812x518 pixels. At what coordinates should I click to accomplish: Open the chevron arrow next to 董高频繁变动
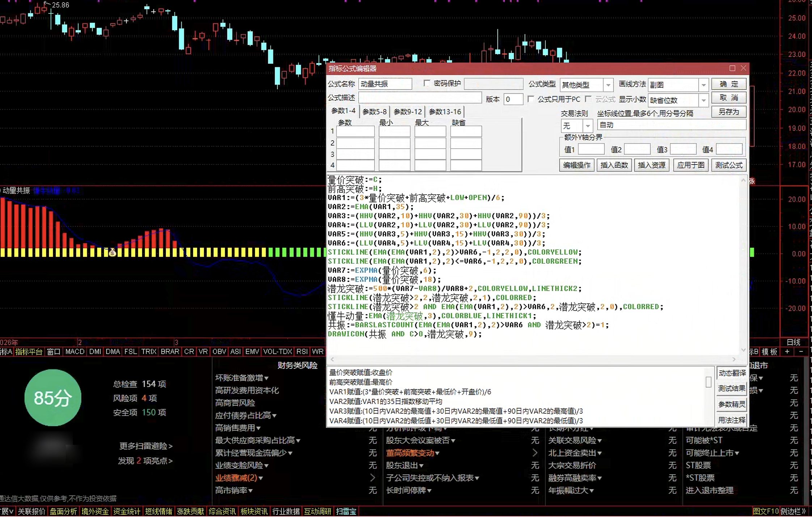(x=535, y=453)
